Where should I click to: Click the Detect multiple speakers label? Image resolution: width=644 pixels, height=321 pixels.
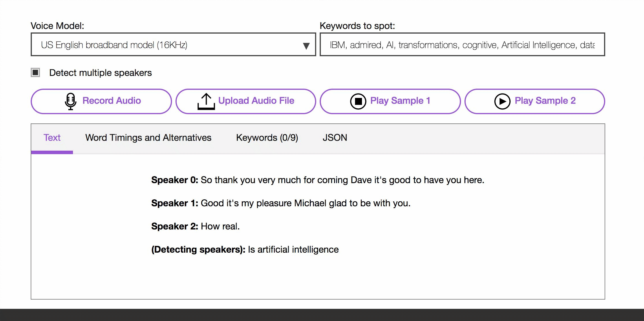100,73
